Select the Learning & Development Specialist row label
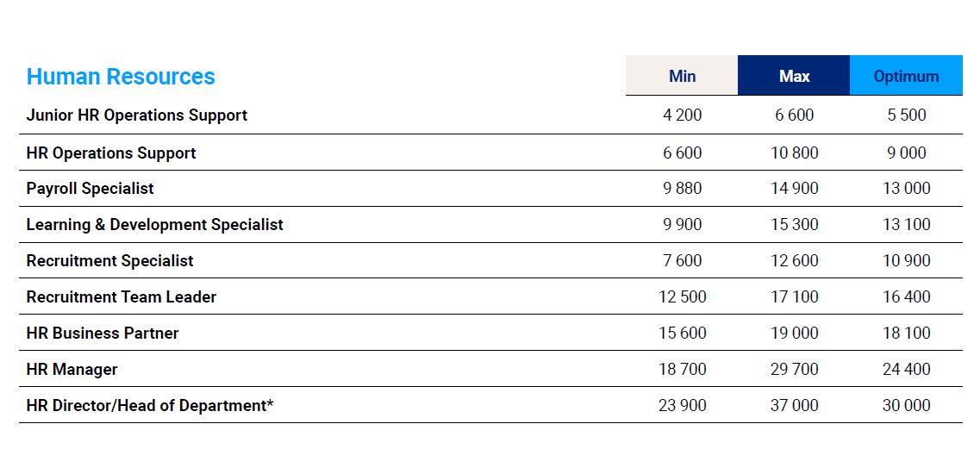The width and height of the screenshot is (980, 449). pos(155,225)
